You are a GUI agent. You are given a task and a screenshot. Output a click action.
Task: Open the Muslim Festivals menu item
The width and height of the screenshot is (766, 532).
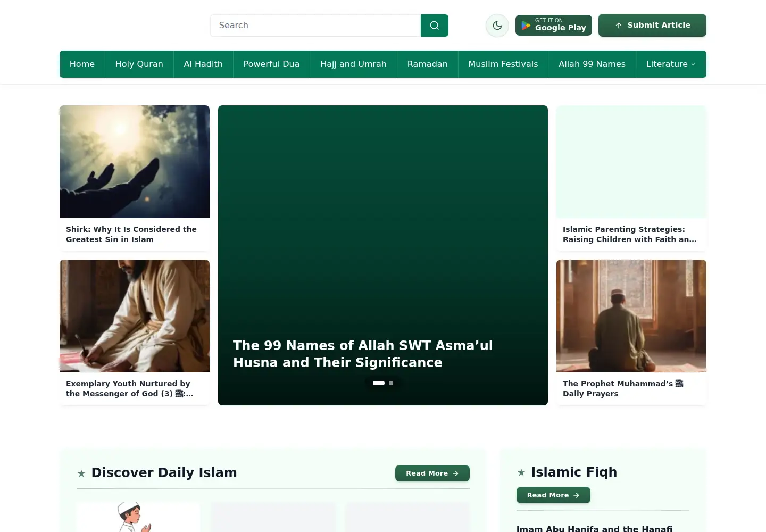pyautogui.click(x=503, y=64)
